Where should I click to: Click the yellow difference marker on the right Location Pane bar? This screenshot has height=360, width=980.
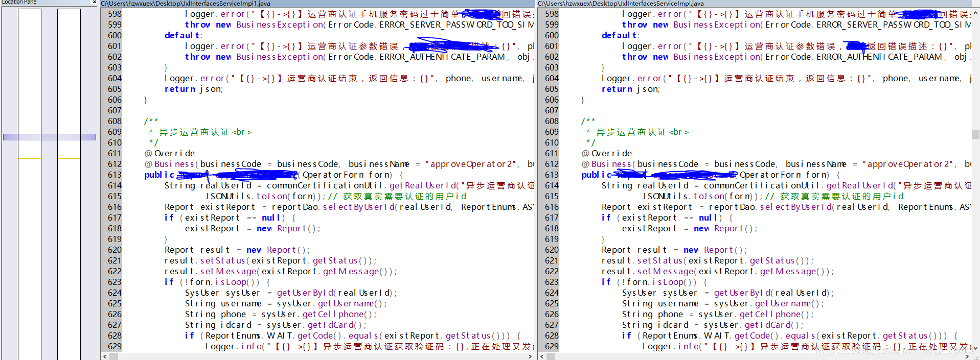[69, 158]
